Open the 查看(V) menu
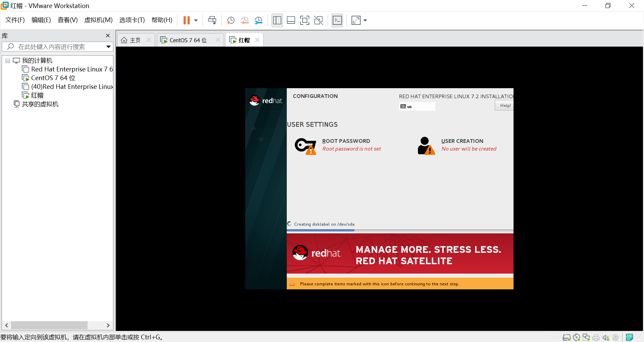 coord(68,20)
